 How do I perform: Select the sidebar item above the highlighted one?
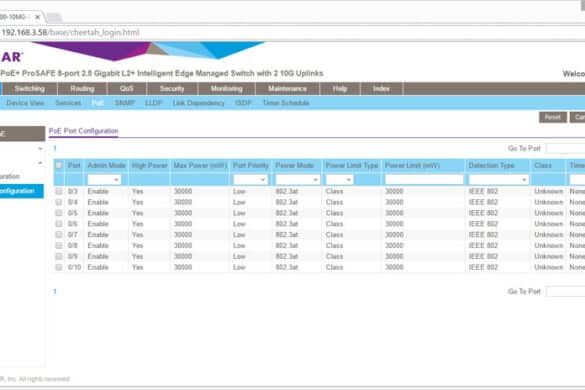pyautogui.click(x=10, y=177)
